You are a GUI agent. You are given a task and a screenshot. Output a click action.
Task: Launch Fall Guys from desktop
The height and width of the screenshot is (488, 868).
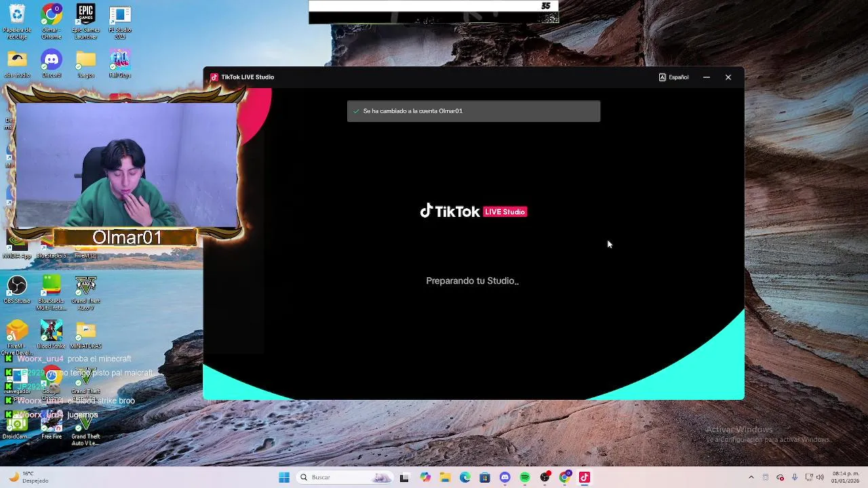(x=120, y=64)
